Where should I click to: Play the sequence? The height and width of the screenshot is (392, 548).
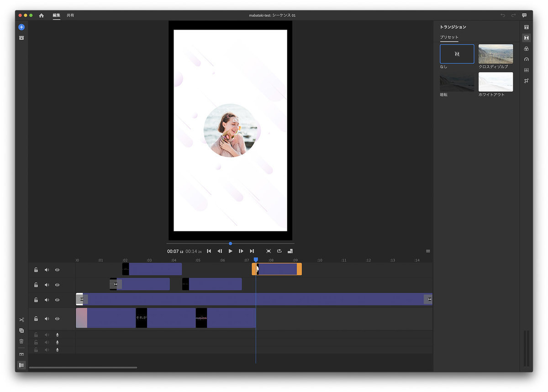[230, 251]
